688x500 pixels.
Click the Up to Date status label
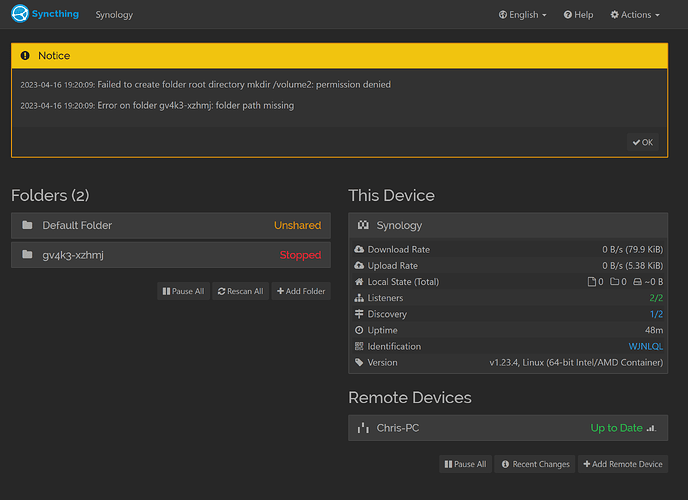coord(616,428)
